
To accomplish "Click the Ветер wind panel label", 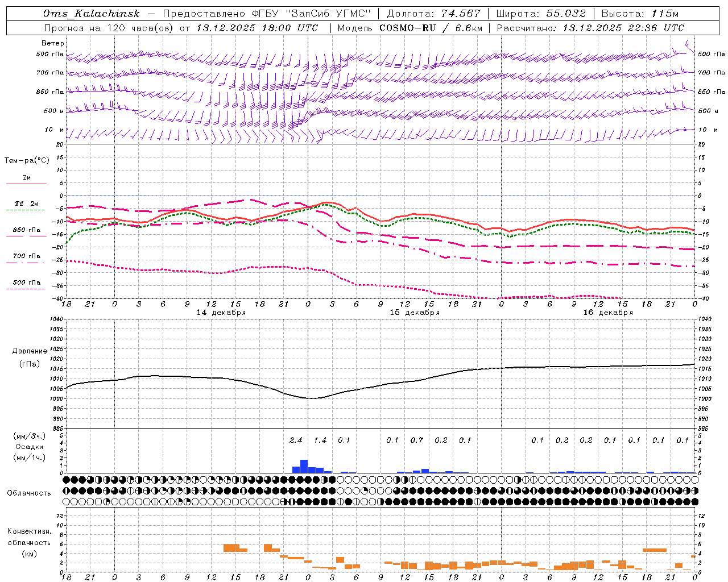I will pos(53,43).
